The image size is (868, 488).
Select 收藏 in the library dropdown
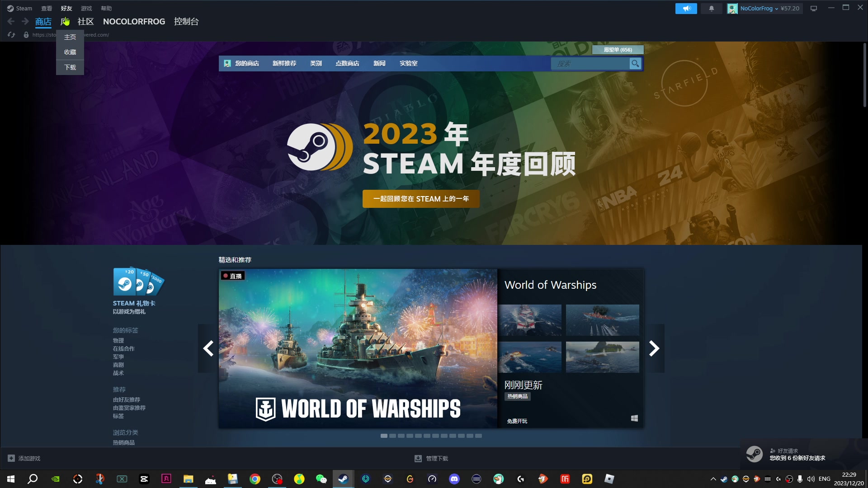pos(70,52)
